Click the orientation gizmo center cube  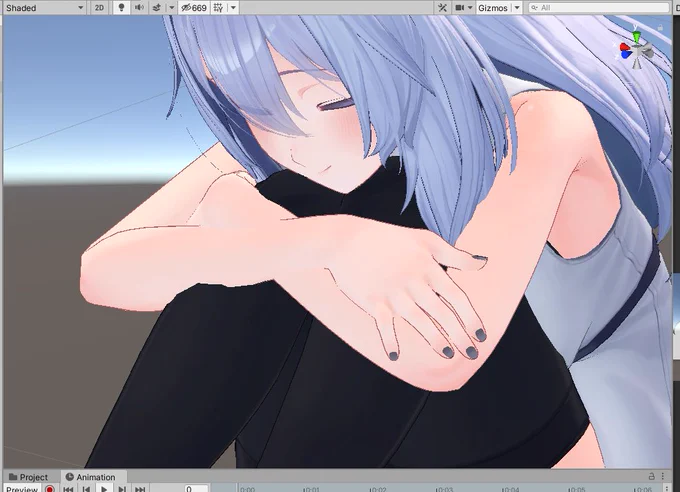tap(637, 51)
